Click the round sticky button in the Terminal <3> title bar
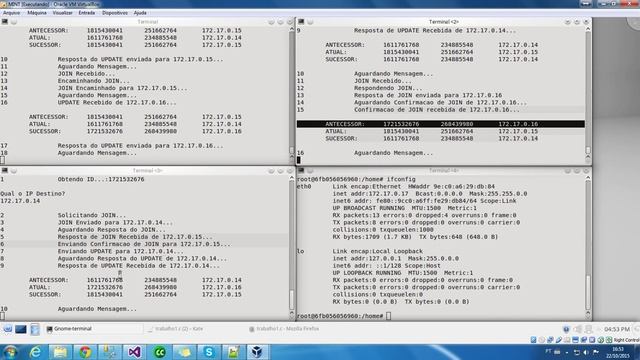The height and width of the screenshot is (360, 640). point(14,170)
